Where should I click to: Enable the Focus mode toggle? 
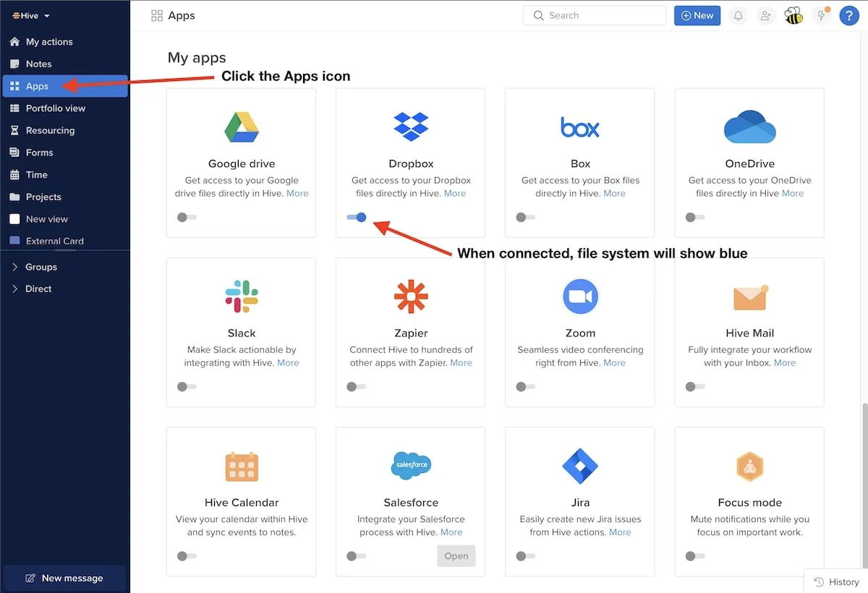[695, 556]
